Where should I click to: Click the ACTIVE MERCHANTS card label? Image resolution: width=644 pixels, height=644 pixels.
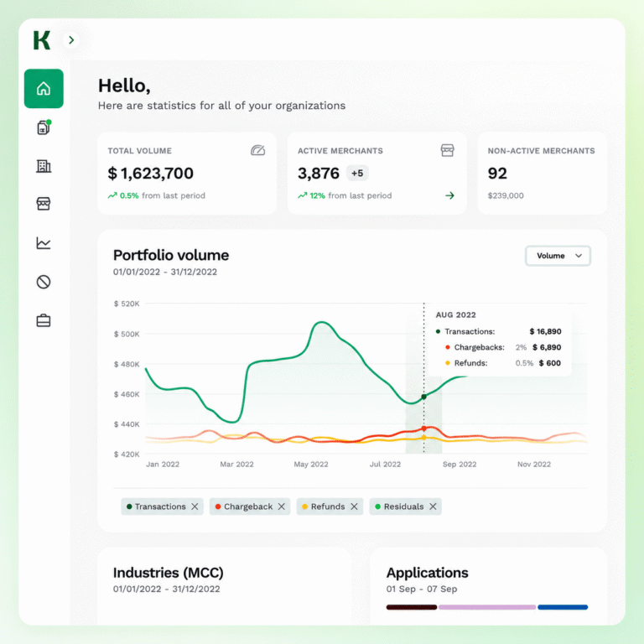[340, 151]
